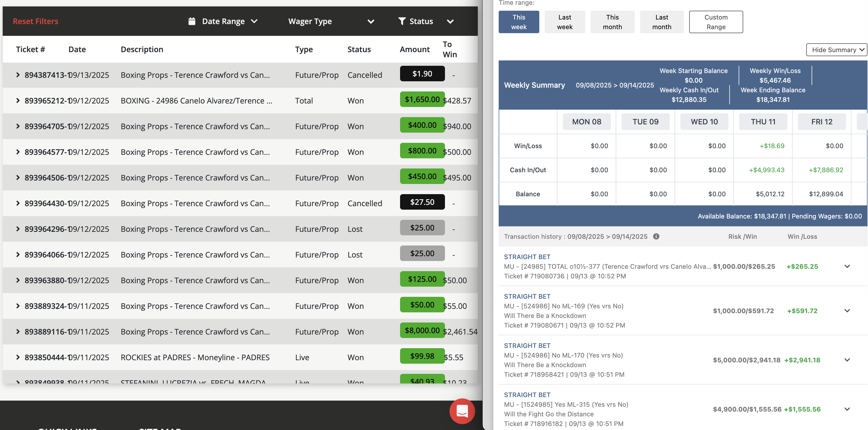Select the Last month time range

661,22
